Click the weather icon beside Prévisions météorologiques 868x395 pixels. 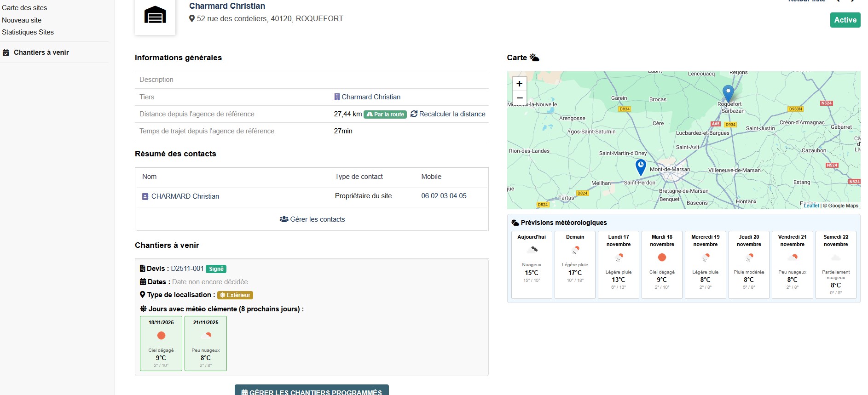[515, 223]
